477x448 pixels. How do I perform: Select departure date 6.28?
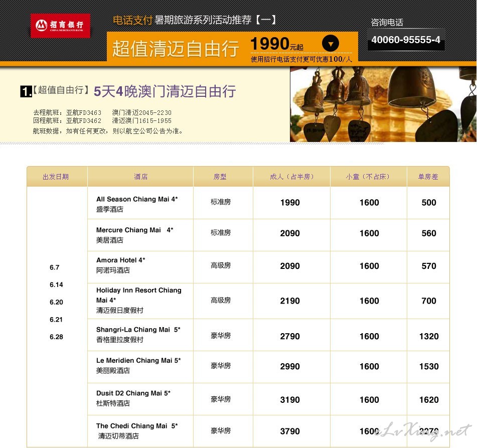(x=56, y=337)
